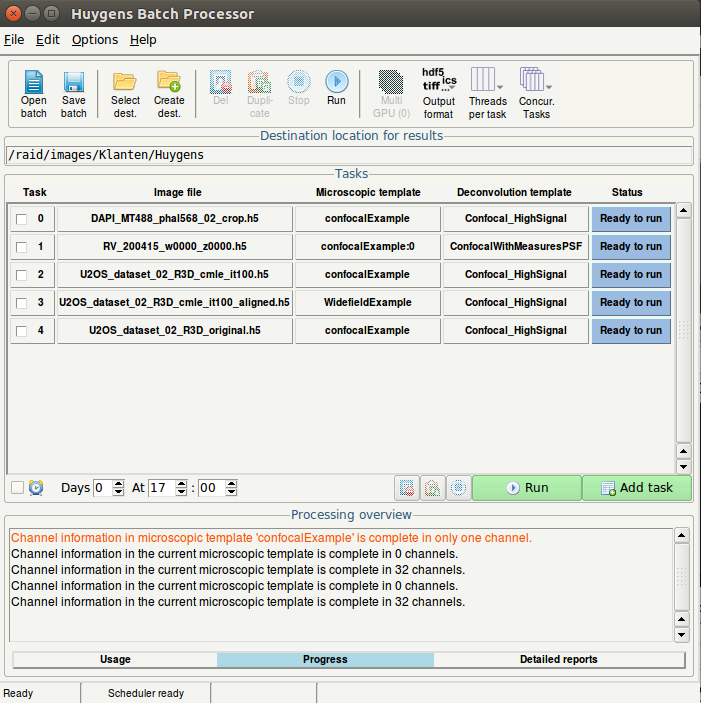Click the Add task button
This screenshot has height=703, width=701.
coord(636,488)
